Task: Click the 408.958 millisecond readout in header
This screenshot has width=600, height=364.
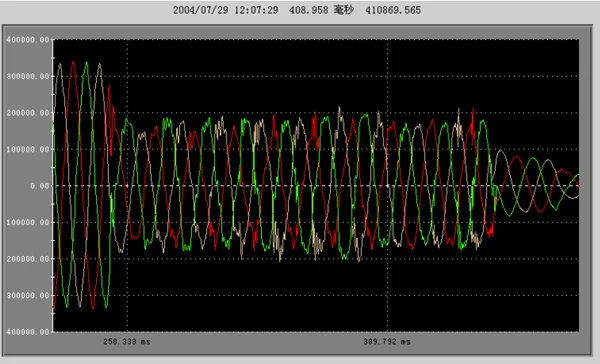Action: click(321, 10)
